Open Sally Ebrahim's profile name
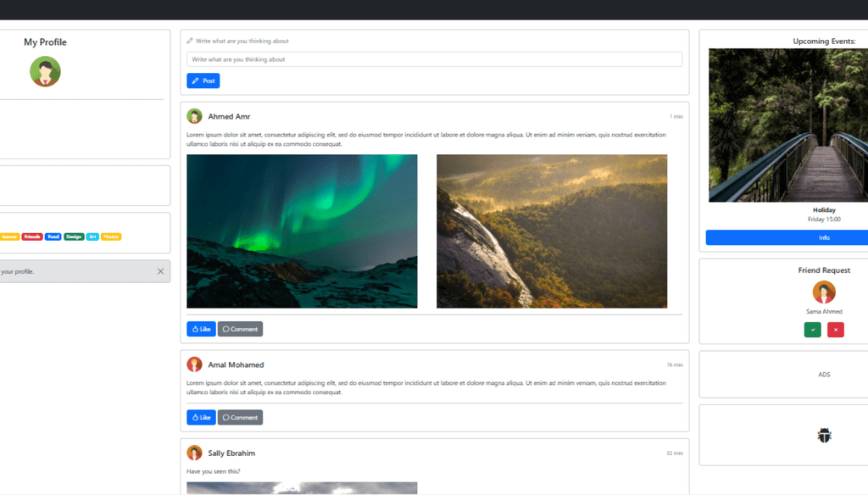The width and height of the screenshot is (868, 495). (231, 453)
